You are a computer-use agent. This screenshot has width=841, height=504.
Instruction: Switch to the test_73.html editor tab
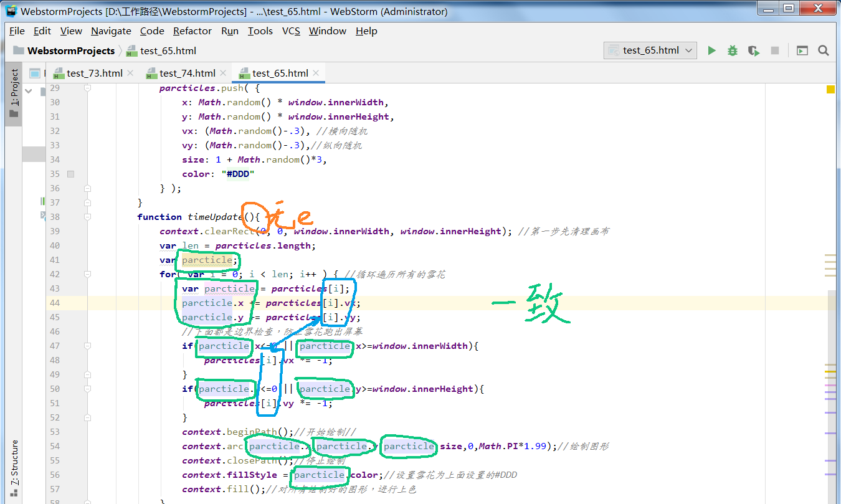point(94,73)
